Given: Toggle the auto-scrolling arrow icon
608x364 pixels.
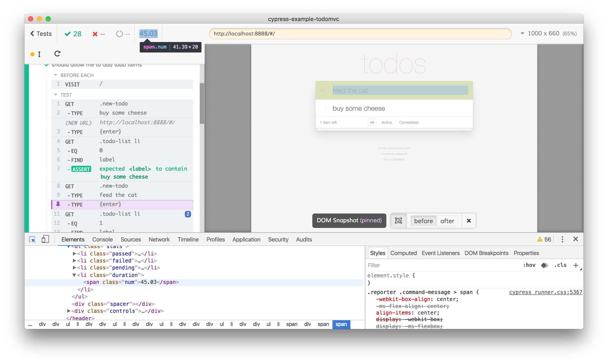Looking at the screenshot, I should (x=39, y=54).
